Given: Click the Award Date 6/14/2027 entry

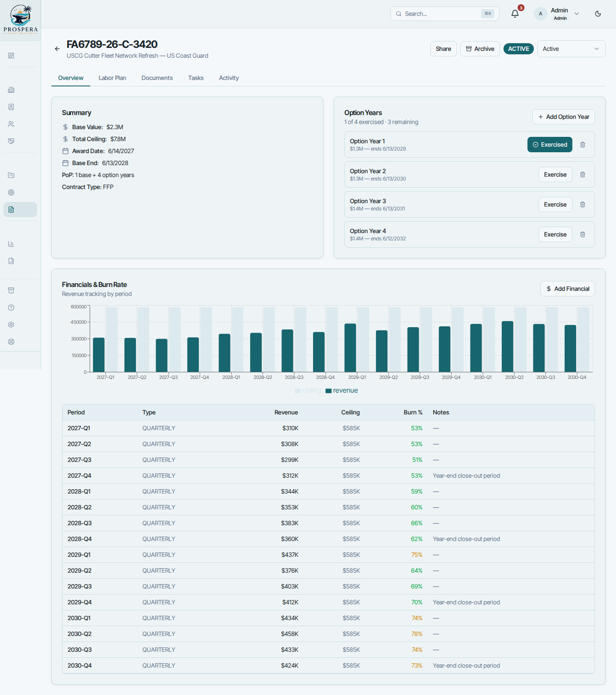Looking at the screenshot, I should pyautogui.click(x=98, y=151).
